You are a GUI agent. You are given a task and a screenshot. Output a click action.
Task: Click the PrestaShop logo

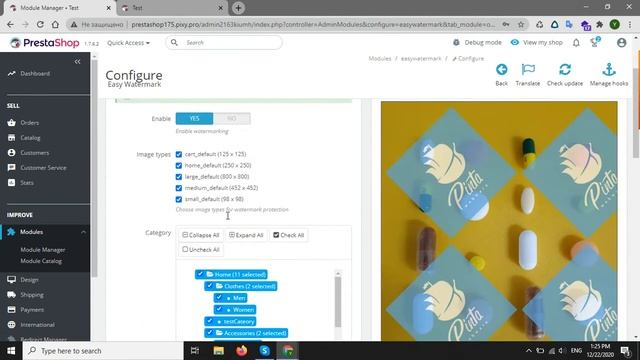click(44, 42)
